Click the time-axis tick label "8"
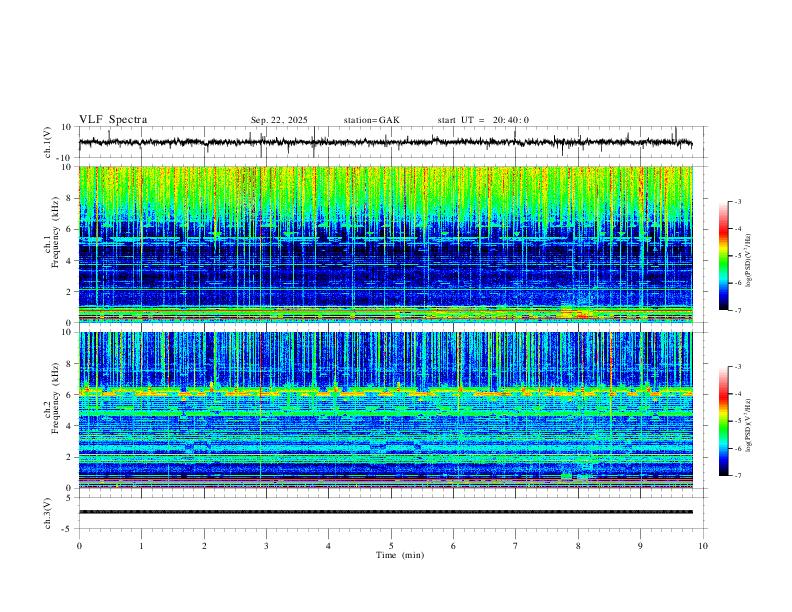Screen dimensions: 792x612 tap(578, 546)
